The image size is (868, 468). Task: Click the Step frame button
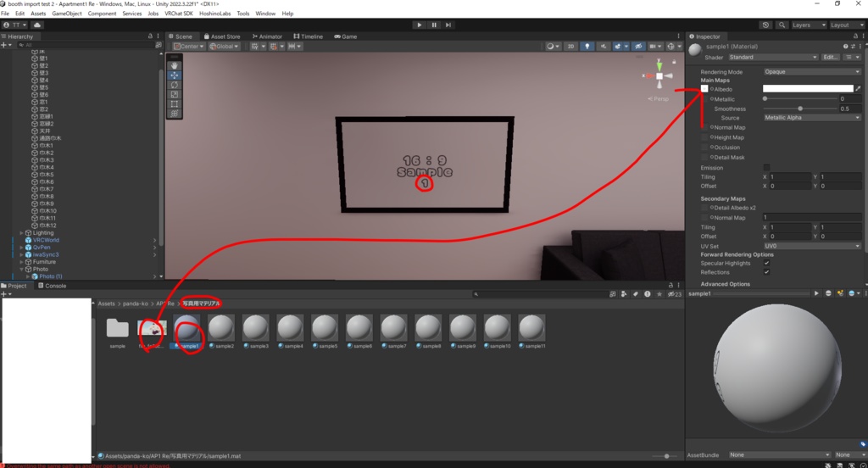click(x=448, y=25)
